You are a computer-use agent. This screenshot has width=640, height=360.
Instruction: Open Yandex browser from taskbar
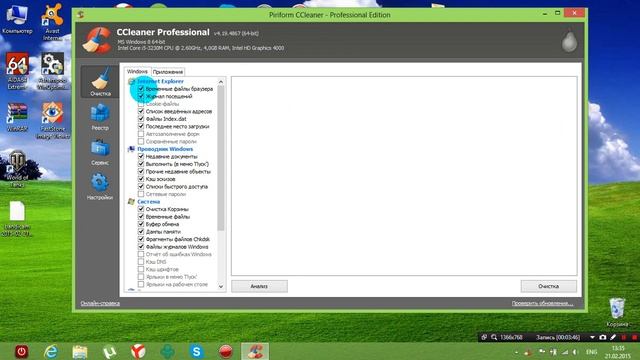point(138,351)
